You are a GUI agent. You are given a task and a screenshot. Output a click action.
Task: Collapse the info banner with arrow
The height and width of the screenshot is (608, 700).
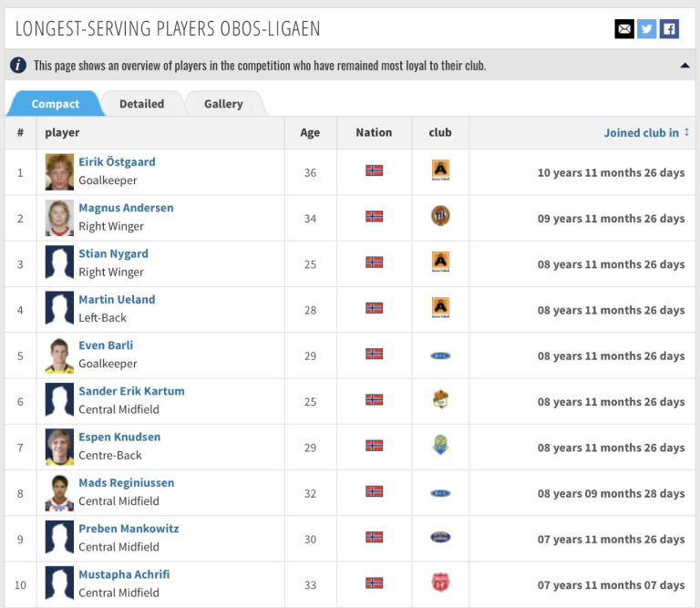pos(685,66)
